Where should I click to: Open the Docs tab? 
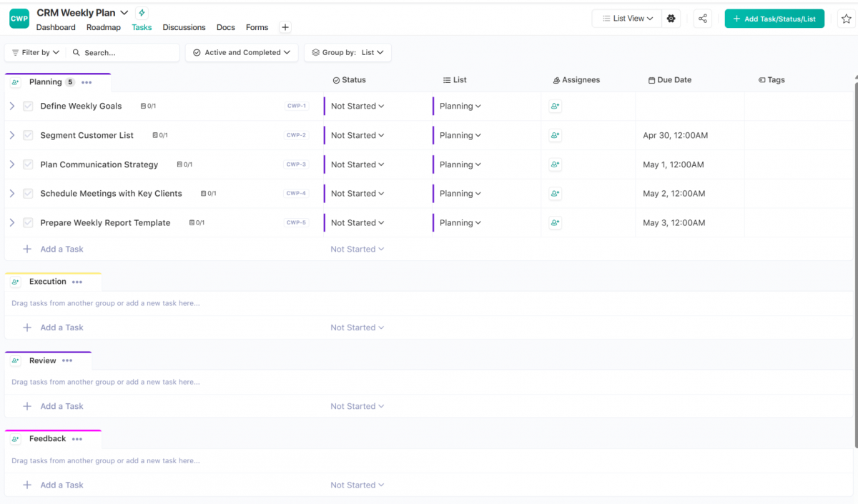[x=225, y=27]
